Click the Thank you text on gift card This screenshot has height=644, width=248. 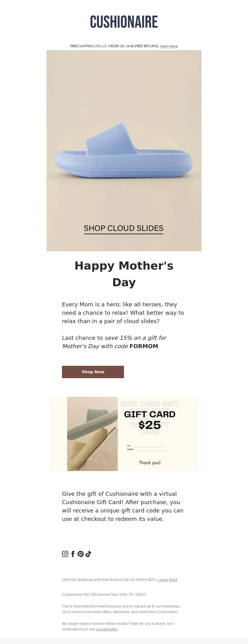tap(150, 463)
